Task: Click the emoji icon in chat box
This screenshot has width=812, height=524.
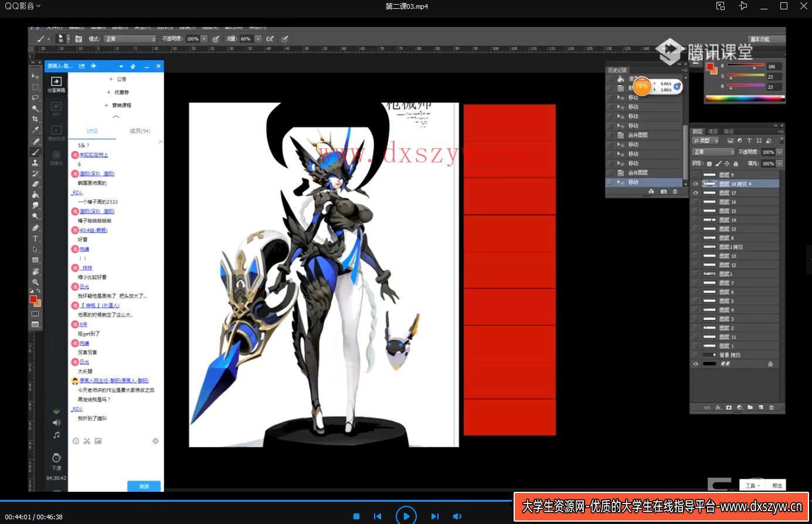Action: (76, 441)
